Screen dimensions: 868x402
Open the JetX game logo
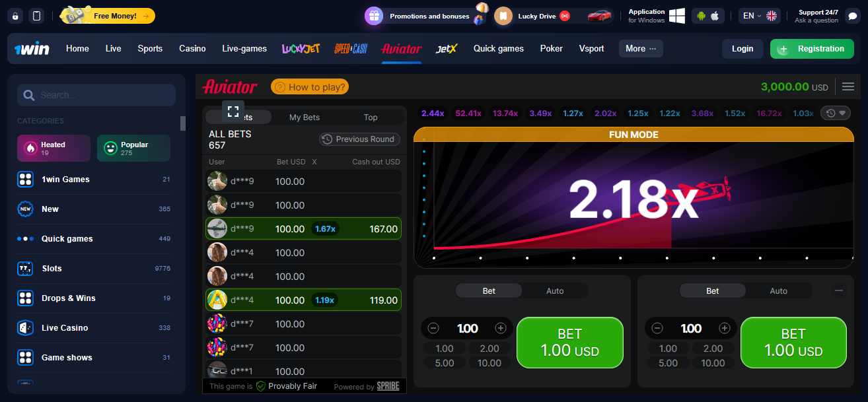point(447,48)
